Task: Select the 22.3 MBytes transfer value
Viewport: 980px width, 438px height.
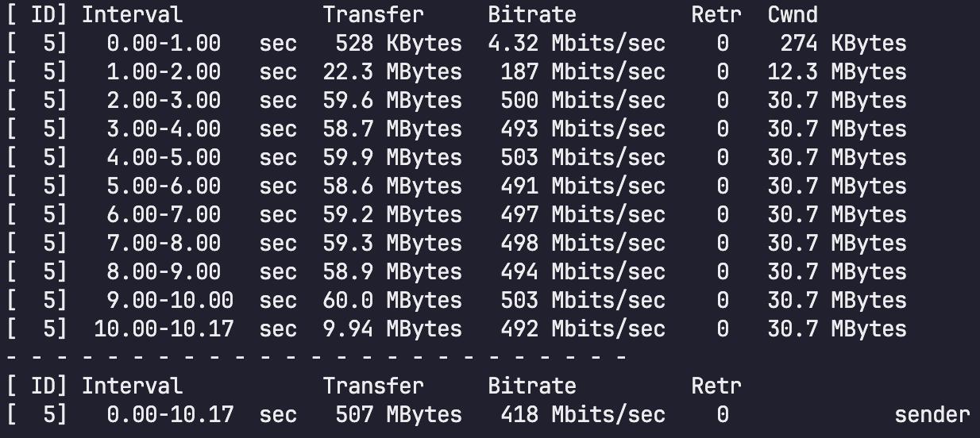Action: [392, 71]
